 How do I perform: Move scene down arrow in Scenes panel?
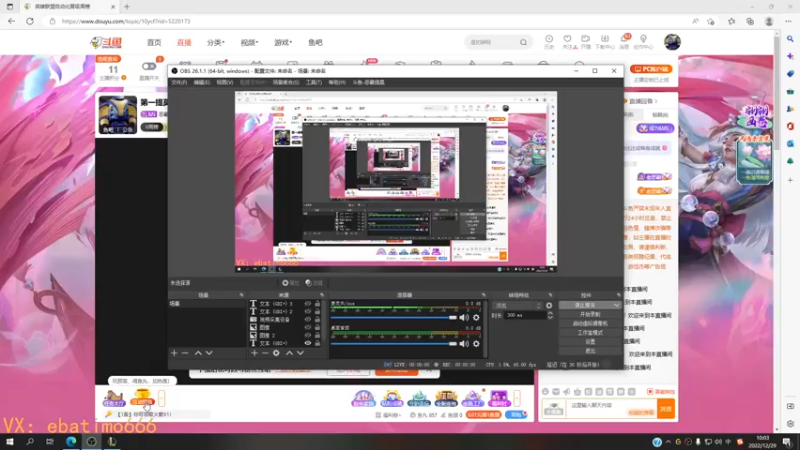point(209,353)
